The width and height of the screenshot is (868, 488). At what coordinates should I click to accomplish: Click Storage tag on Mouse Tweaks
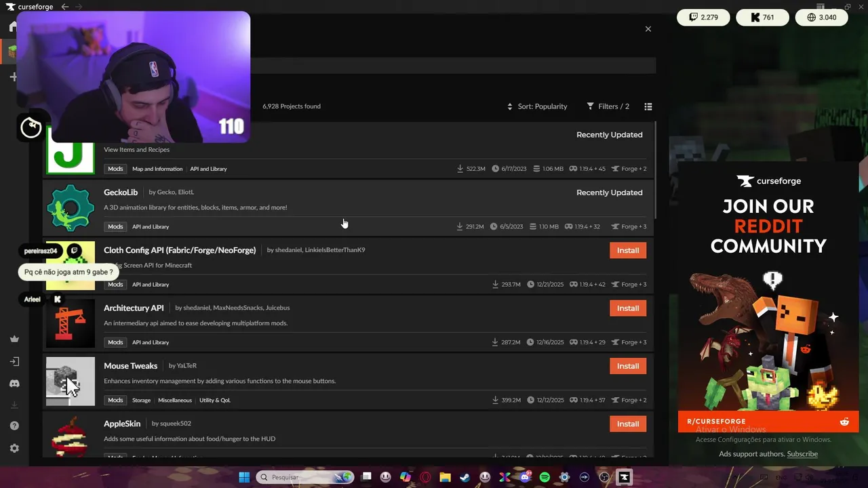tap(141, 400)
